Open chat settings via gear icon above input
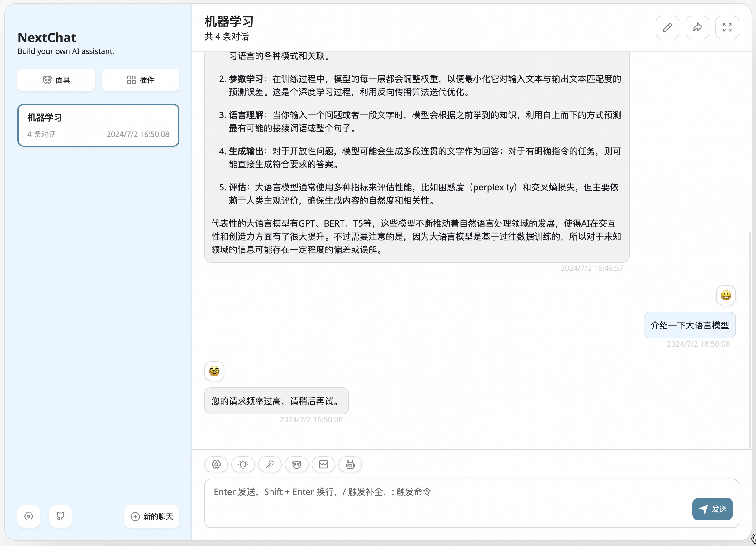This screenshot has width=756, height=546. tap(216, 464)
